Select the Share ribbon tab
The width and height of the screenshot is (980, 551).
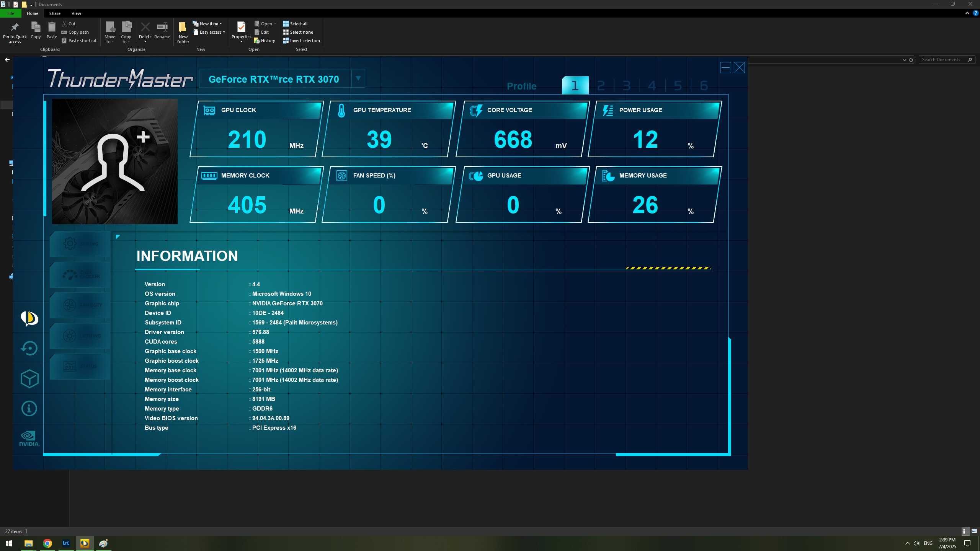click(x=55, y=13)
